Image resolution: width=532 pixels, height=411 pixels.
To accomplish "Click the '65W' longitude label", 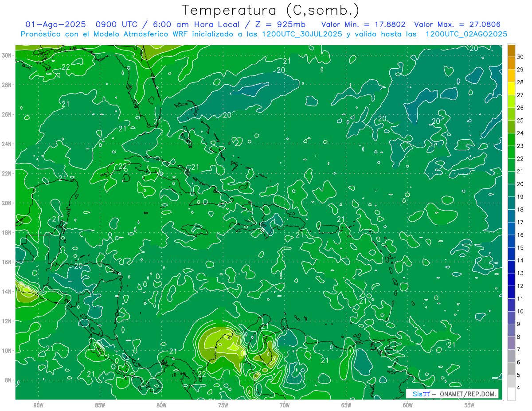I will (346, 405).
